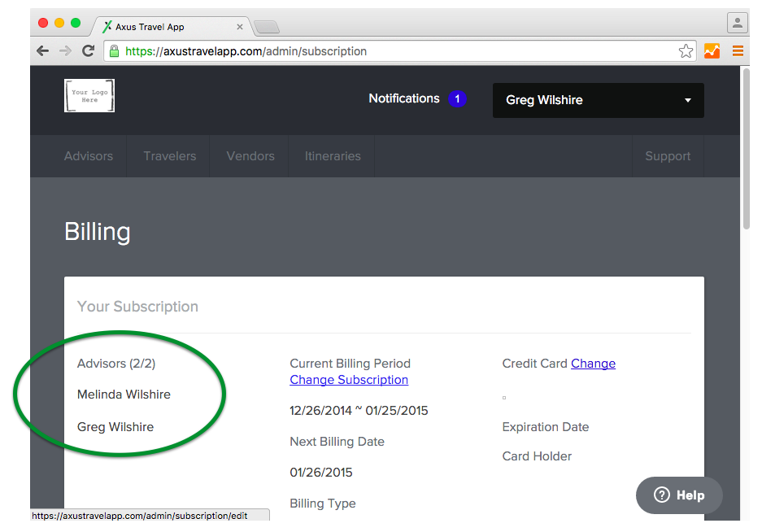Click the Your Logo Here image
This screenshot has height=532, width=762.
coord(89,96)
